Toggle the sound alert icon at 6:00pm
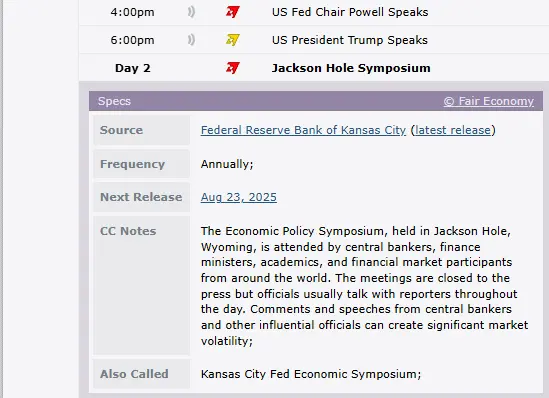Screen dimensions: 549x398 click(x=191, y=40)
